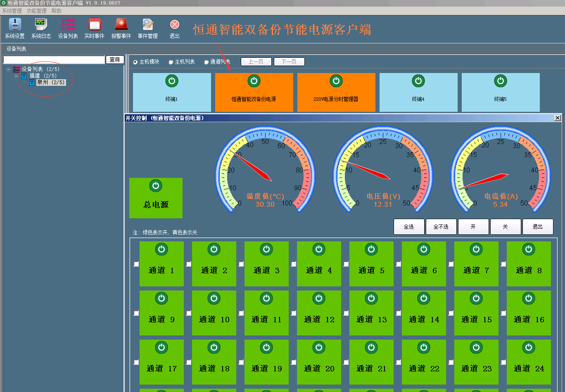Viewport: 565px width, 392px height.
Task: Open 系统设置 toolbar icon
Action: point(15,25)
